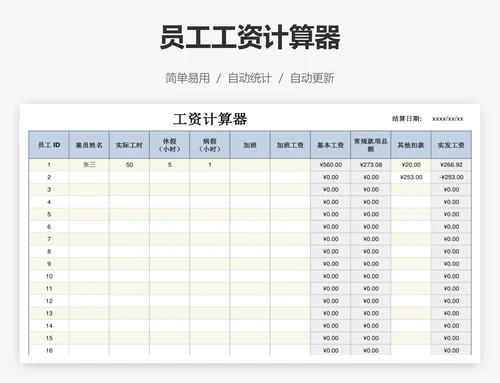Screen dimensions: 500x383
Task: Select the employee ID cell 2
Action: tap(49, 177)
